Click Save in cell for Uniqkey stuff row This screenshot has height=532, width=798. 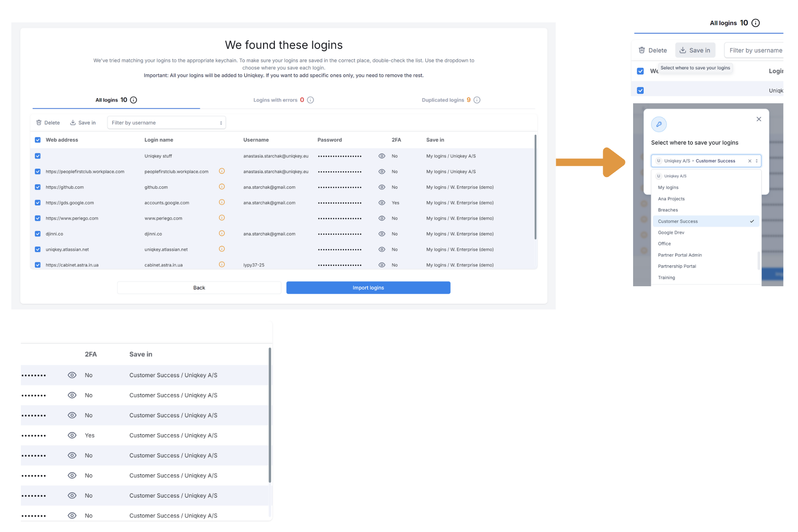tap(451, 156)
